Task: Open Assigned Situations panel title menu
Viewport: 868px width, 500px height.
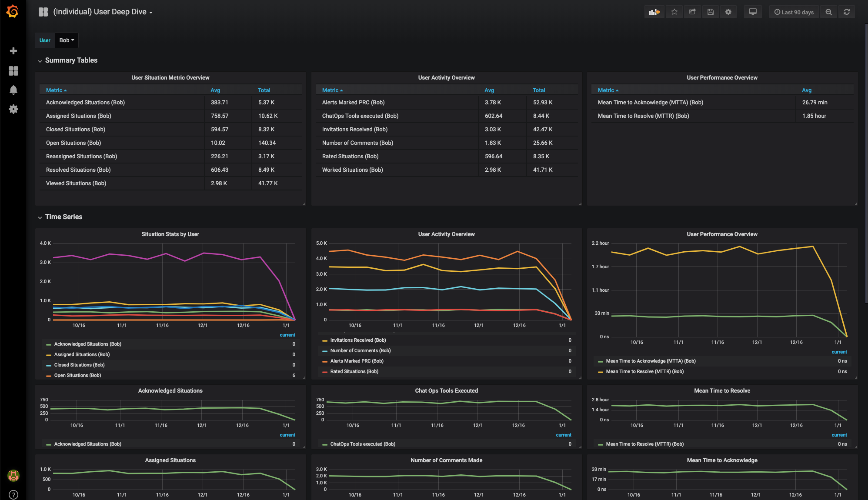Action: point(170,460)
